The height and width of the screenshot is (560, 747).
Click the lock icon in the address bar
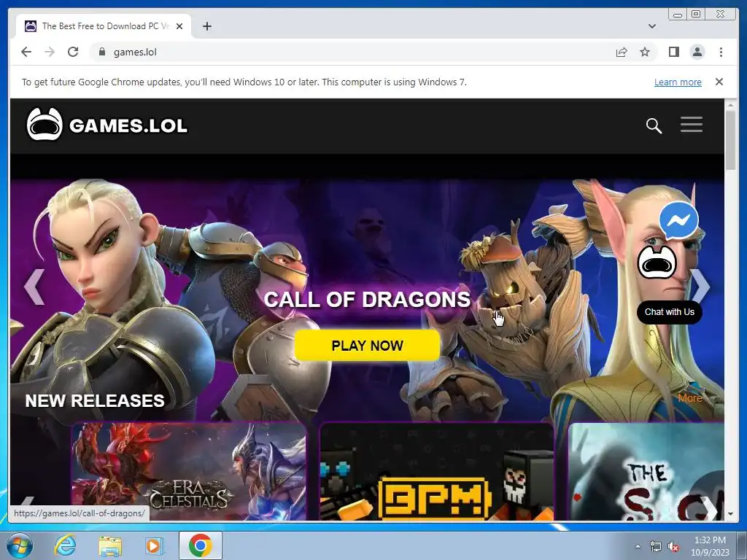tap(101, 52)
